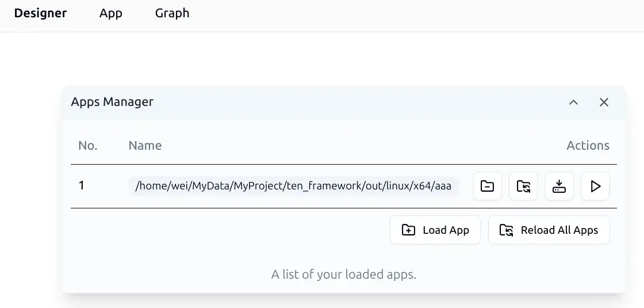Run the app with the play icon
Image resolution: width=644 pixels, height=308 pixels.
pyautogui.click(x=595, y=187)
